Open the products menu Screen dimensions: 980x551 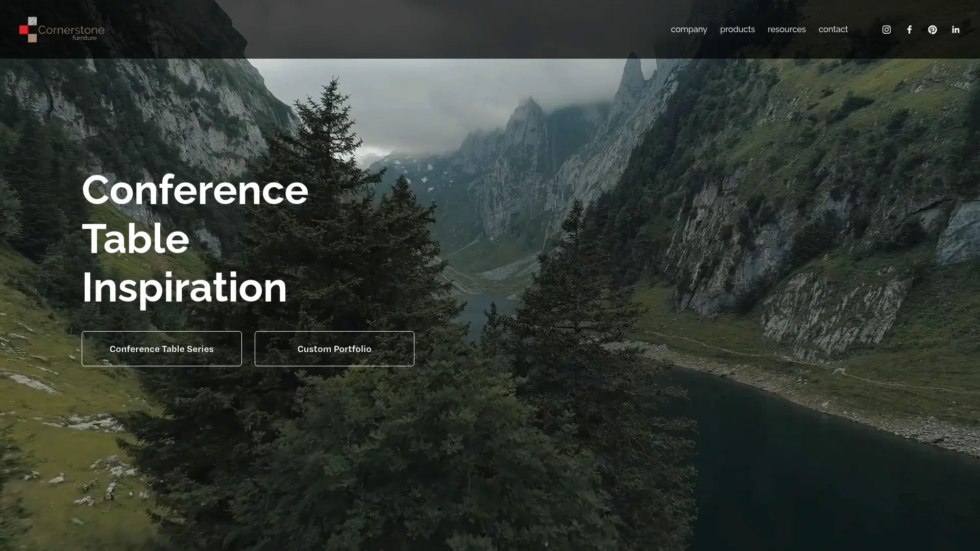737,30
